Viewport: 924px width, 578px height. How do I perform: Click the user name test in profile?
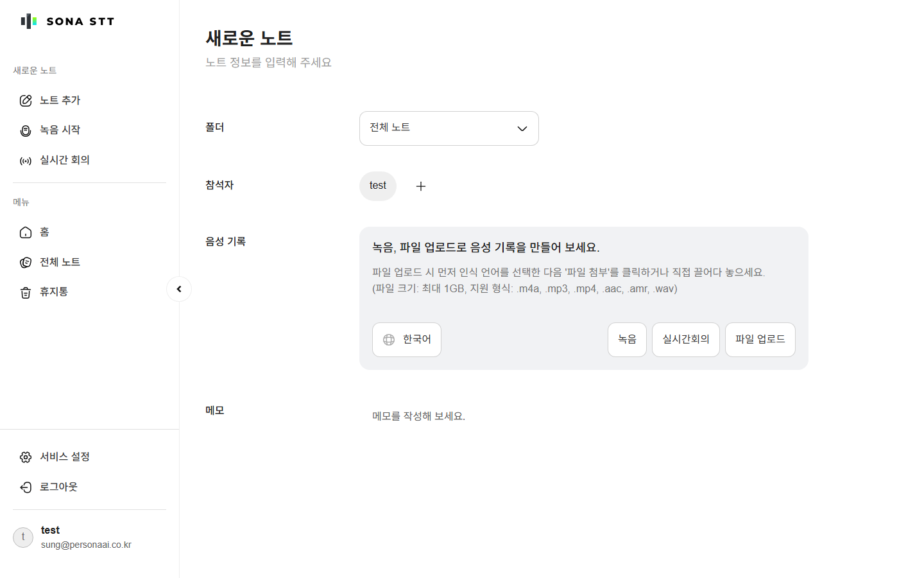point(50,530)
